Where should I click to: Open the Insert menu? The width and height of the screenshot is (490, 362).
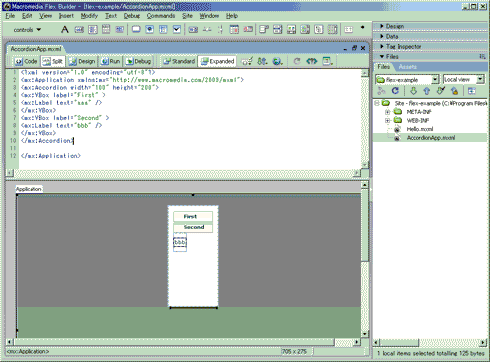66,16
